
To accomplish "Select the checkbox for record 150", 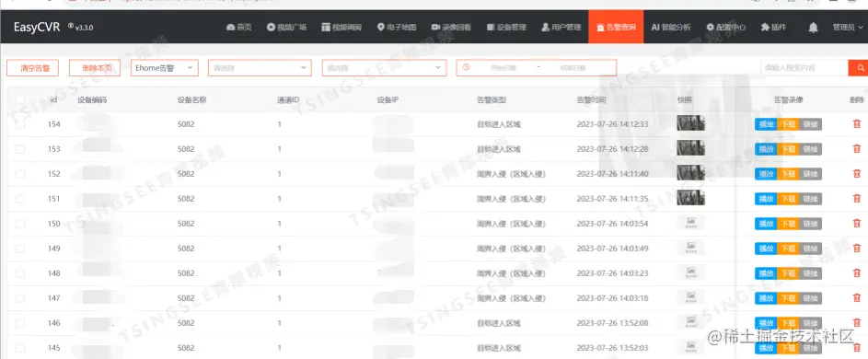I will [20, 224].
